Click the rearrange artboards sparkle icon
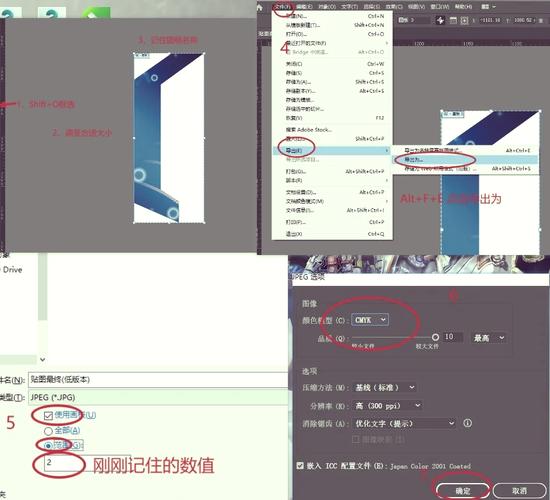Viewport: 550px width, 500px height. click(x=440, y=20)
